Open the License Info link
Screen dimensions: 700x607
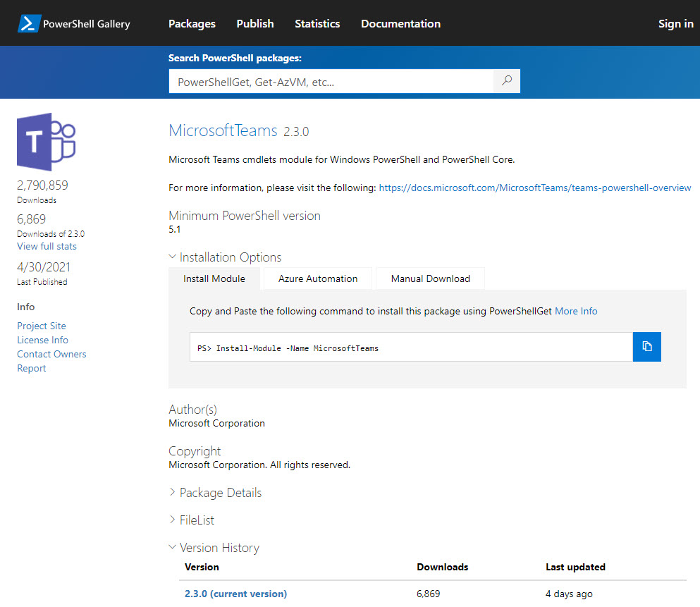tap(42, 340)
